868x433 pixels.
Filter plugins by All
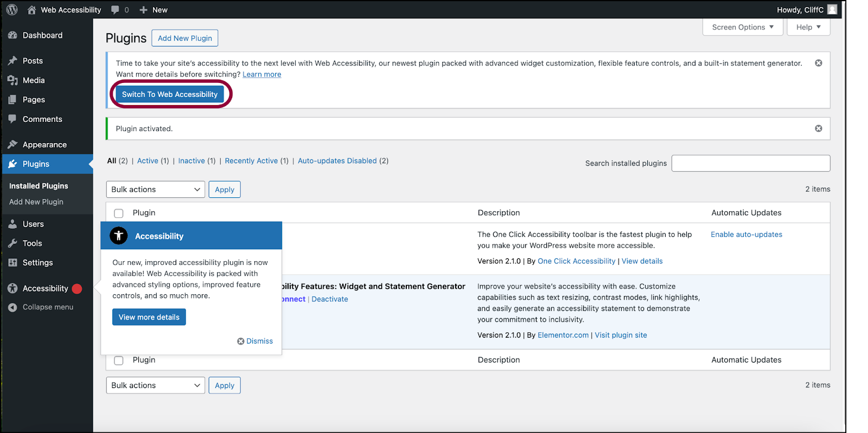112,161
